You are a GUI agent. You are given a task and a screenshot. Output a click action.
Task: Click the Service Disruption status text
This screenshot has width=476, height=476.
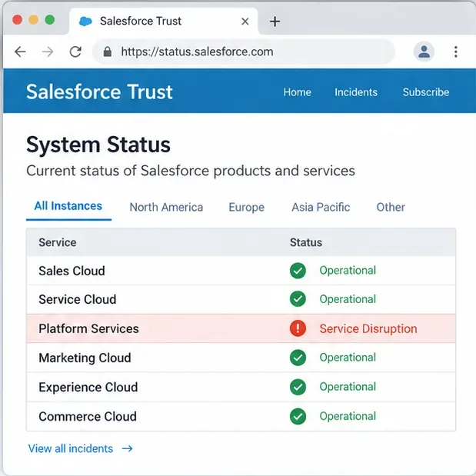point(368,329)
